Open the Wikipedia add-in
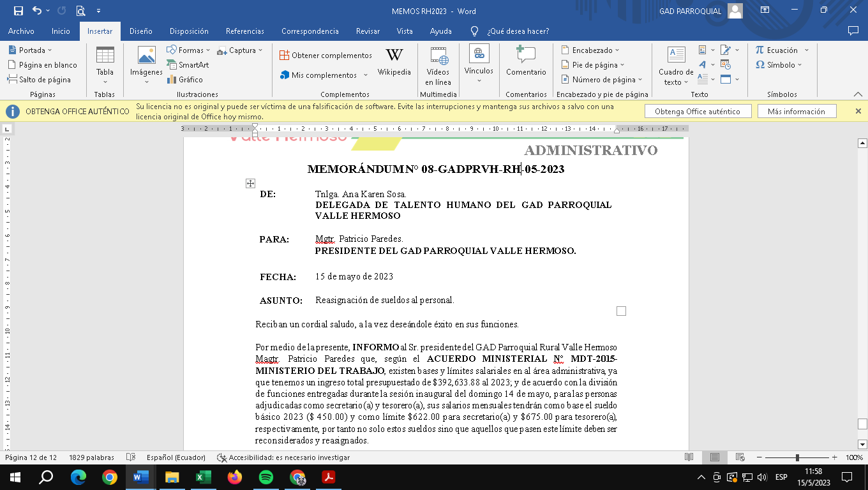The height and width of the screenshot is (490, 868). tap(394, 61)
